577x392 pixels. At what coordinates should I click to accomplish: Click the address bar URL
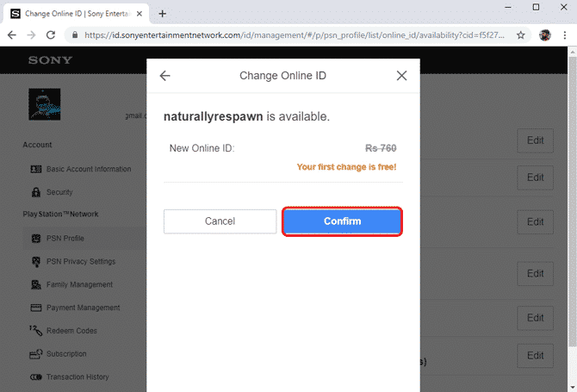coord(295,35)
